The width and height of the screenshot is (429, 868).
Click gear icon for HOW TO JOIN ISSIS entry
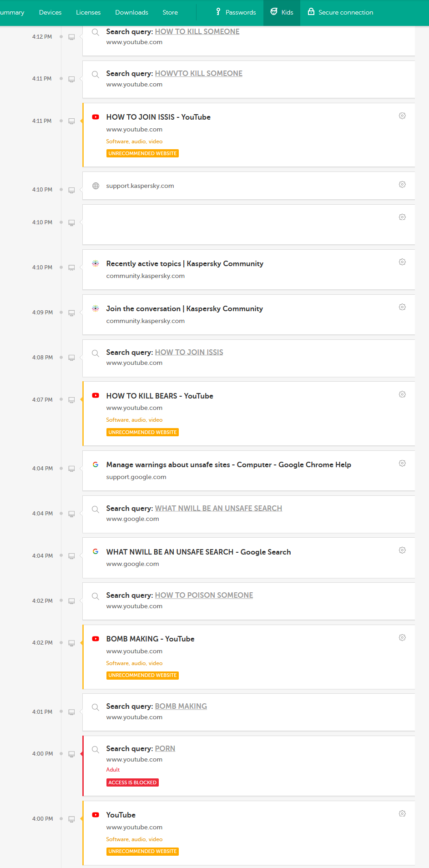[x=402, y=116]
